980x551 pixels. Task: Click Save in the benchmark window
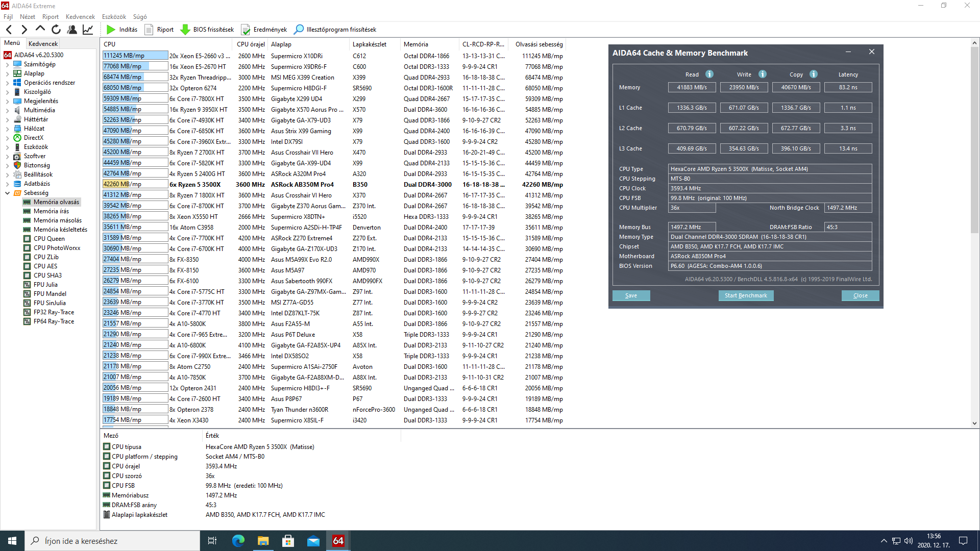[631, 295]
